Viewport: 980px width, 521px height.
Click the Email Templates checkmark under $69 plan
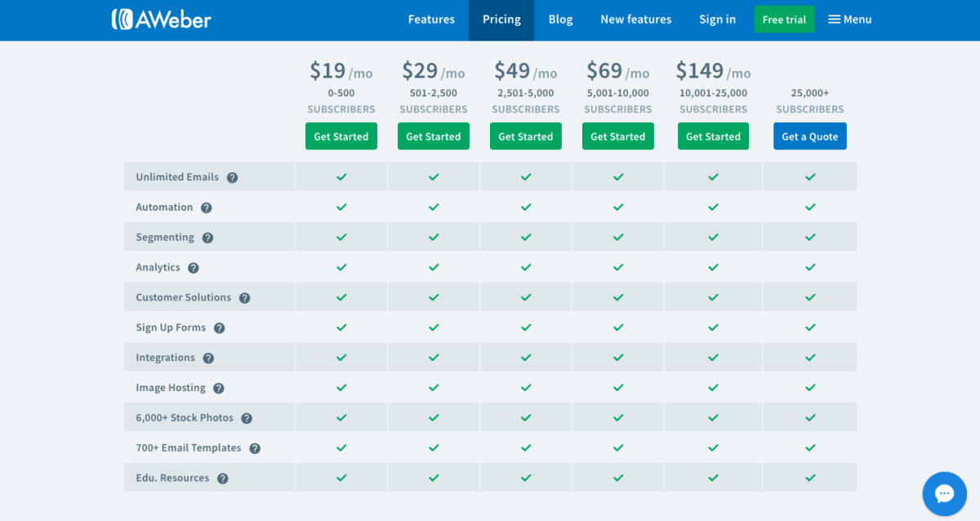click(x=618, y=448)
